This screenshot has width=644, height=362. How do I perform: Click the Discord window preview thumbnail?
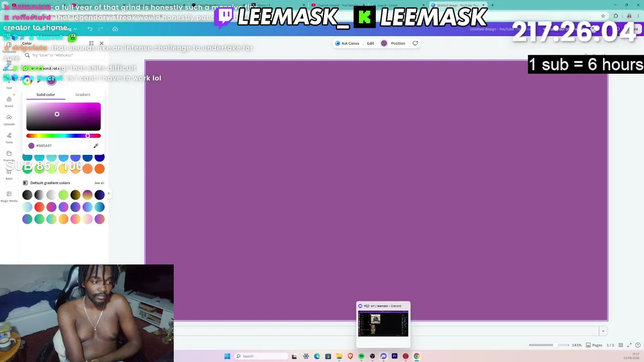click(383, 324)
